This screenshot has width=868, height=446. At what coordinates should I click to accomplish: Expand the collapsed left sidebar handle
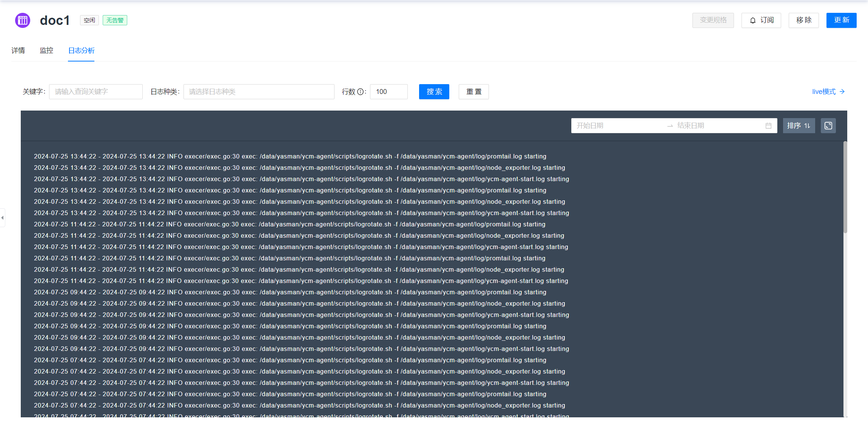pyautogui.click(x=2, y=218)
